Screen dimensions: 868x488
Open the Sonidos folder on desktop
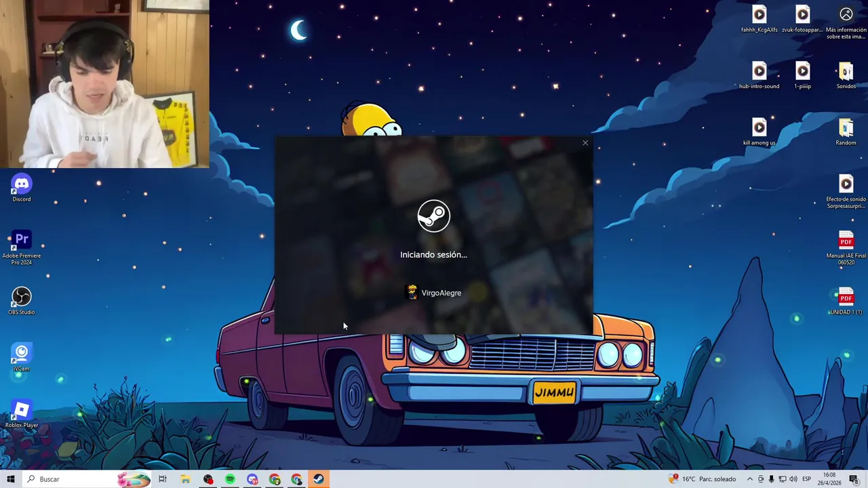tap(846, 75)
